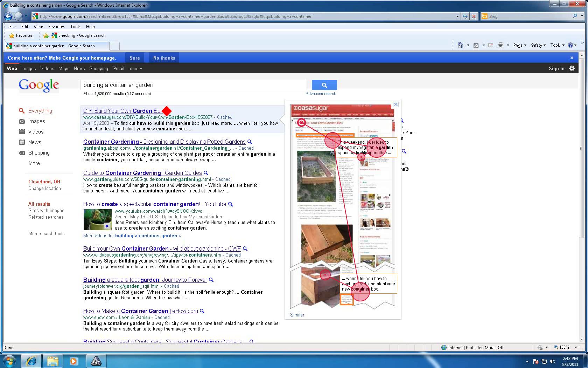This screenshot has width=588, height=368.
Task: Expand the Tools command bar dropdown
Action: pos(558,45)
